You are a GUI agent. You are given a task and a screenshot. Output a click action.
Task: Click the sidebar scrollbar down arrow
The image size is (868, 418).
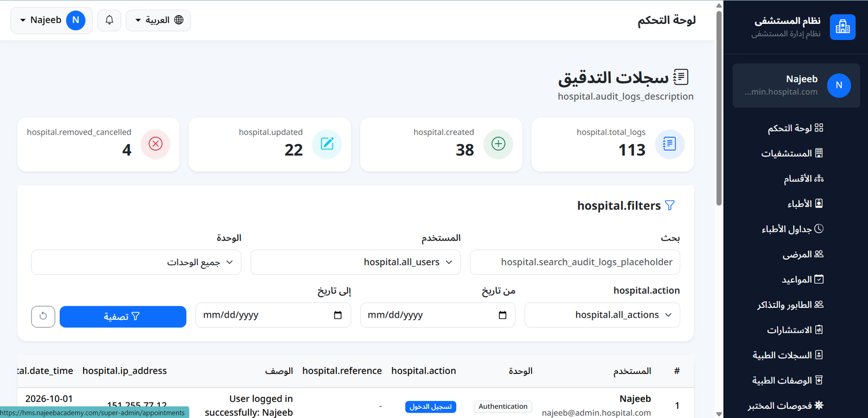pyautogui.click(x=719, y=414)
